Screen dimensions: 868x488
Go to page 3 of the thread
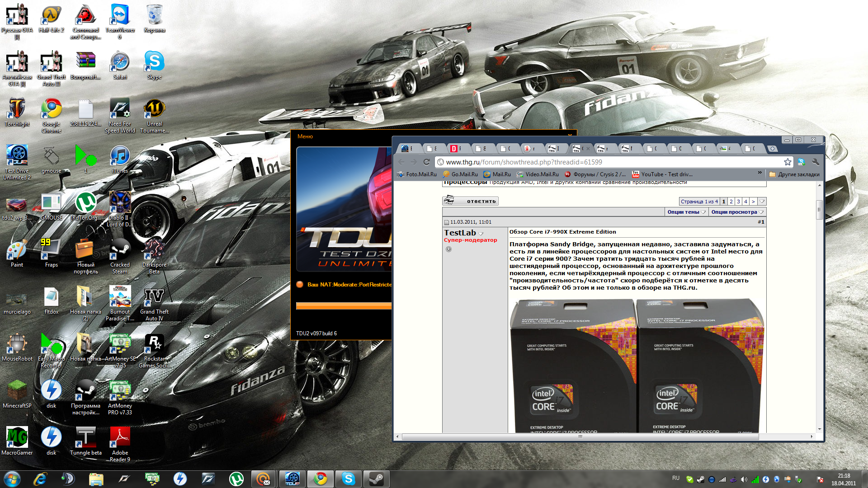point(738,202)
